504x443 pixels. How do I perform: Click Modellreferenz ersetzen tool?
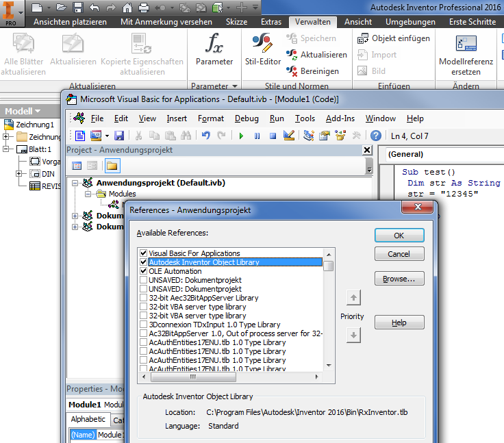(466, 55)
